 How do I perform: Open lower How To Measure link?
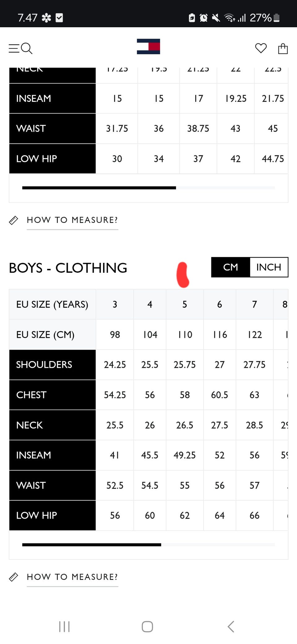(x=72, y=577)
